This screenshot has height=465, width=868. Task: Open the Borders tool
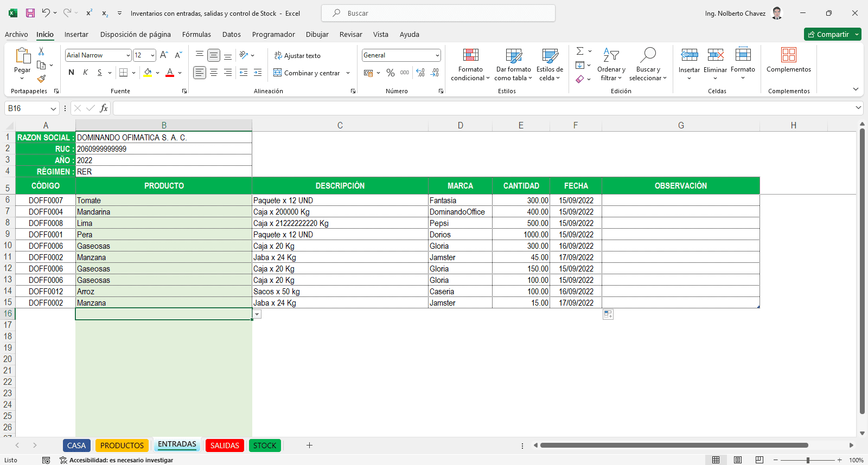124,73
